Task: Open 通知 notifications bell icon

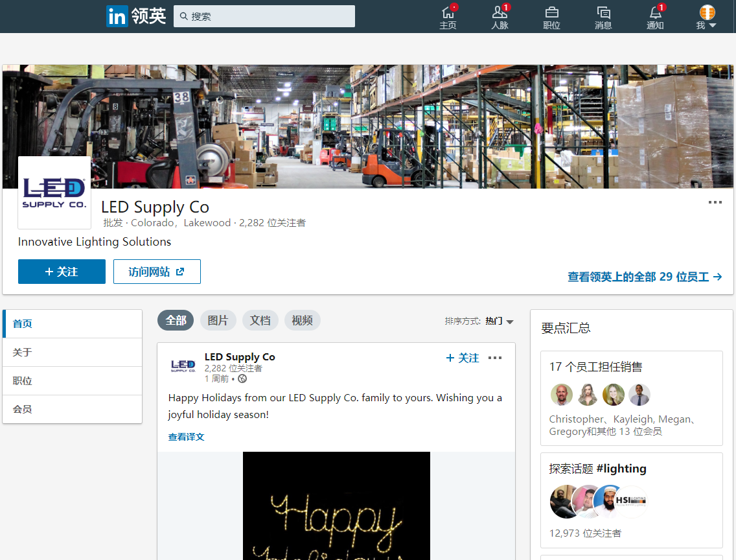Action: tap(655, 17)
